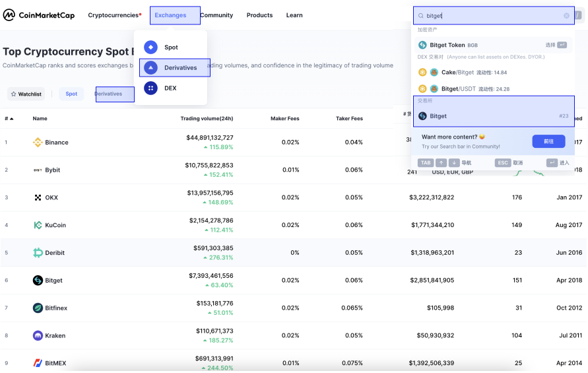Open the Watchlist star button
The width and height of the screenshot is (588, 373).
click(x=26, y=94)
